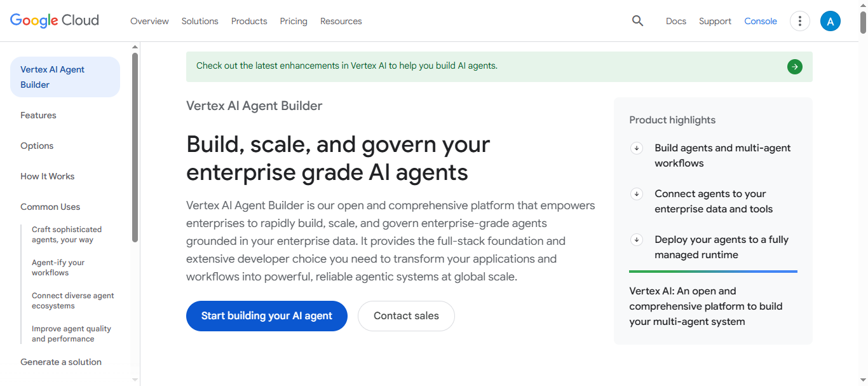Go to the Pricing menu item
The width and height of the screenshot is (868, 386).
click(294, 21)
